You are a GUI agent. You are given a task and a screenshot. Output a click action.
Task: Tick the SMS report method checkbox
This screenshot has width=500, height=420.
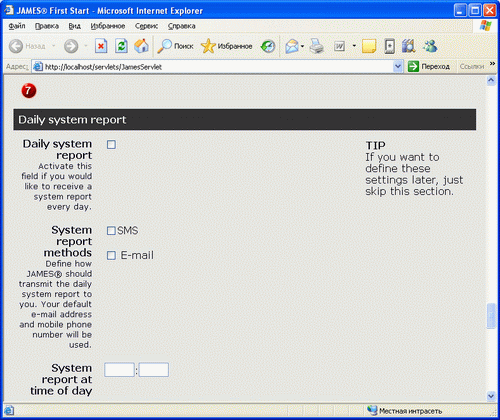111,231
